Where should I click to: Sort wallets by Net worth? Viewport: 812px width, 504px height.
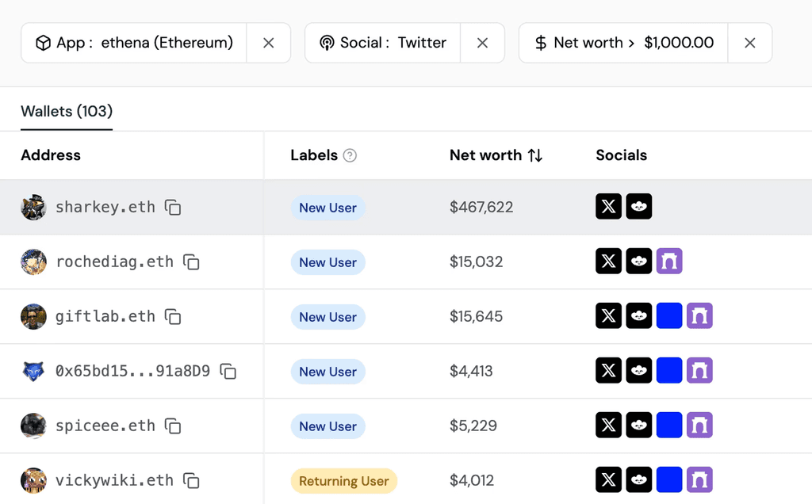[535, 155]
